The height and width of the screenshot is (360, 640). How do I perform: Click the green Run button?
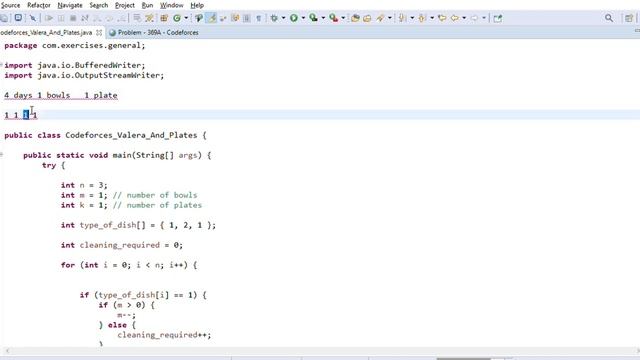(293, 18)
